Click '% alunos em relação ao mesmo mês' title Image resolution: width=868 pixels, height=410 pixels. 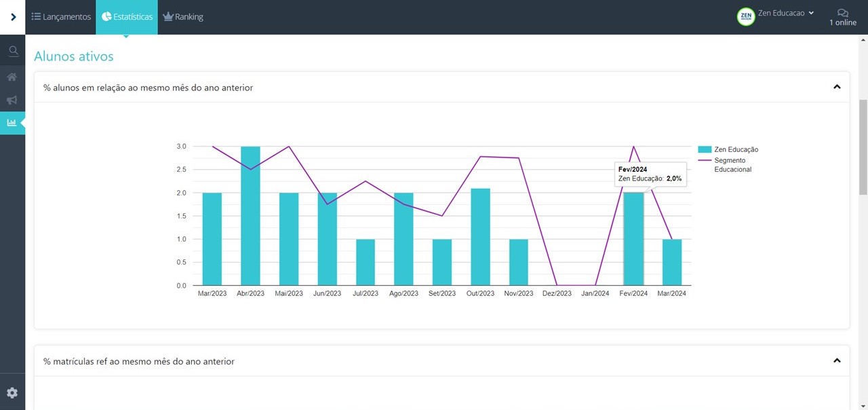(x=149, y=88)
